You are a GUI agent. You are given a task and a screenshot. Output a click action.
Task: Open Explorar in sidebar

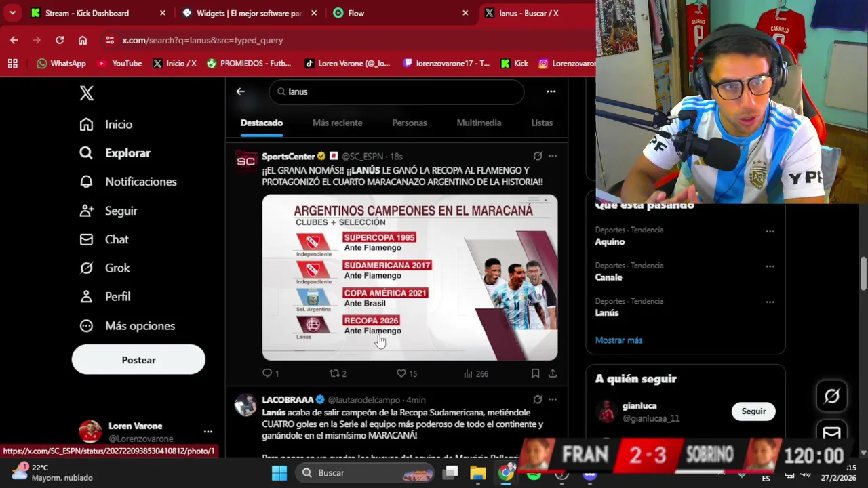point(115,153)
